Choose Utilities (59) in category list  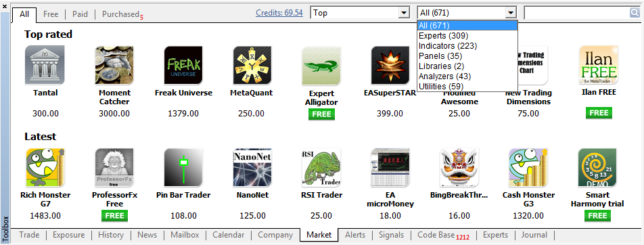click(x=467, y=87)
